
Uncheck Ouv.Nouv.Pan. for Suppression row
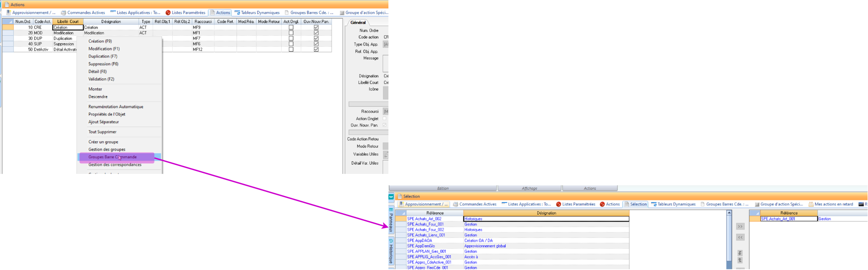pos(316,44)
